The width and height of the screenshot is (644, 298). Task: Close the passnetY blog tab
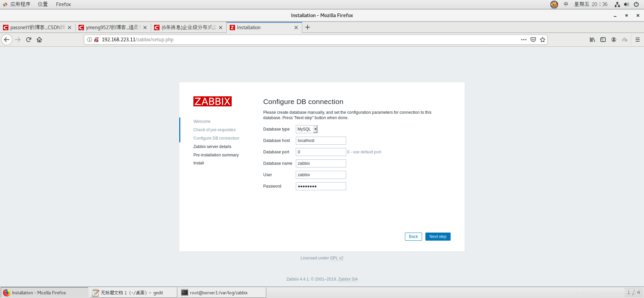coord(70,28)
